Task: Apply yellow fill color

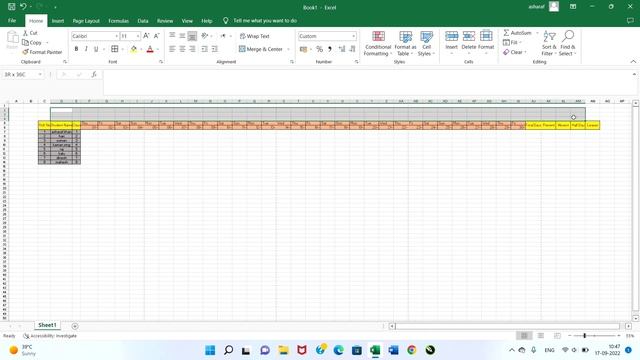Action: [x=133, y=49]
